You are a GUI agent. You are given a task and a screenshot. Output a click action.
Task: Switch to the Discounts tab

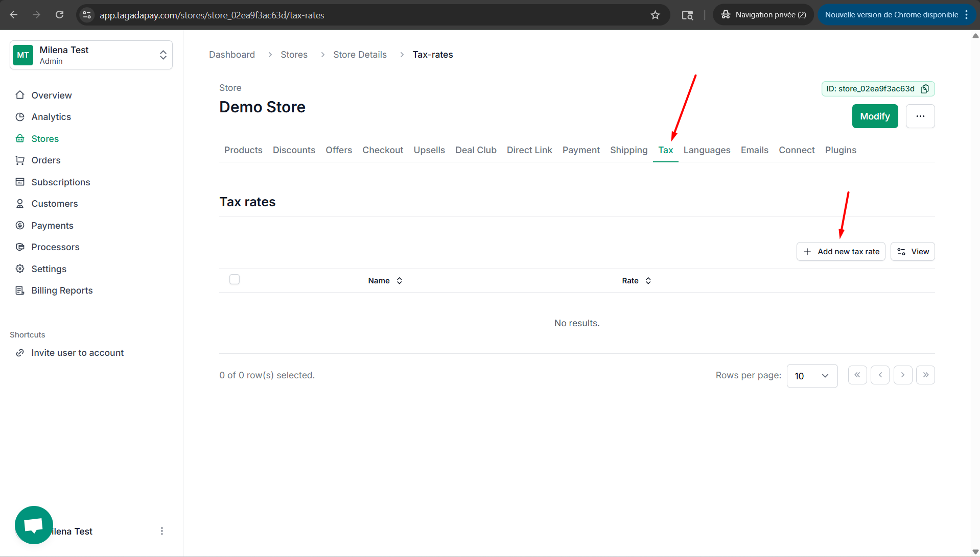pos(294,150)
